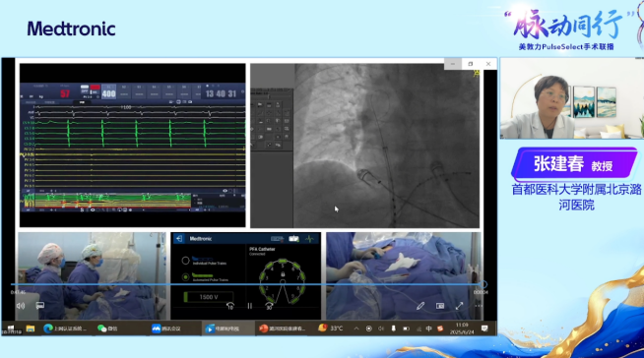
Task: Open the pen annotation tool in player
Action: tap(420, 306)
